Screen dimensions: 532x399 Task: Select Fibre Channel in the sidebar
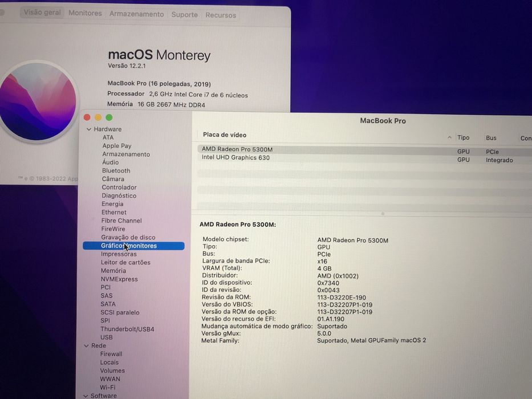point(121,221)
